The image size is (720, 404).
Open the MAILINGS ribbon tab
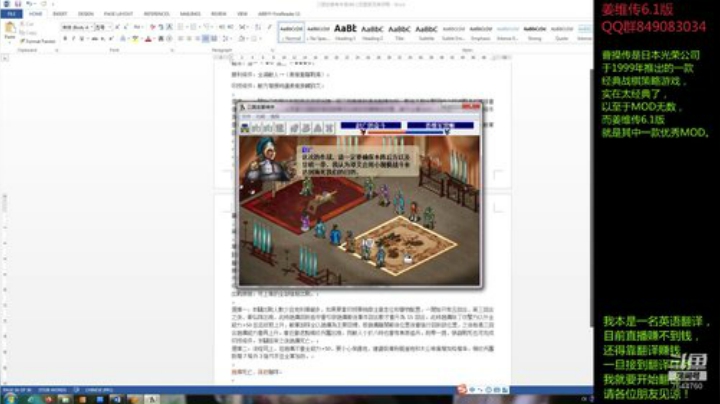point(190,14)
